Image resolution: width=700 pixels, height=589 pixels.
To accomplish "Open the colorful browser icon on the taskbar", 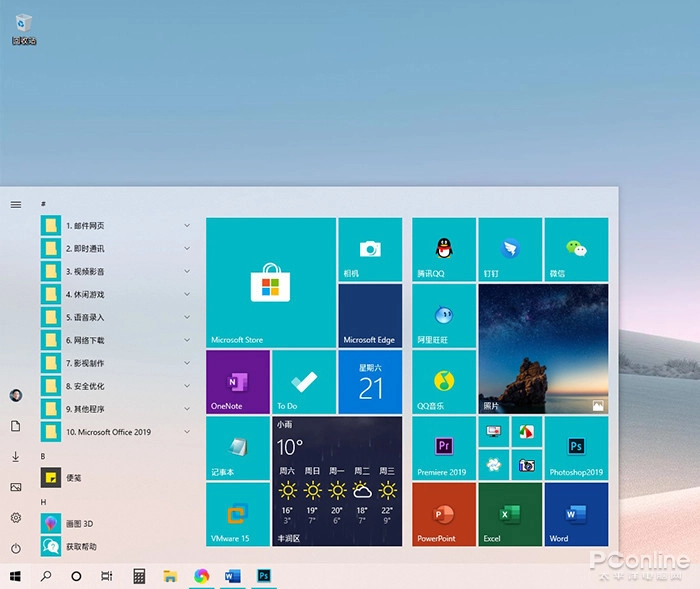I will (201, 576).
